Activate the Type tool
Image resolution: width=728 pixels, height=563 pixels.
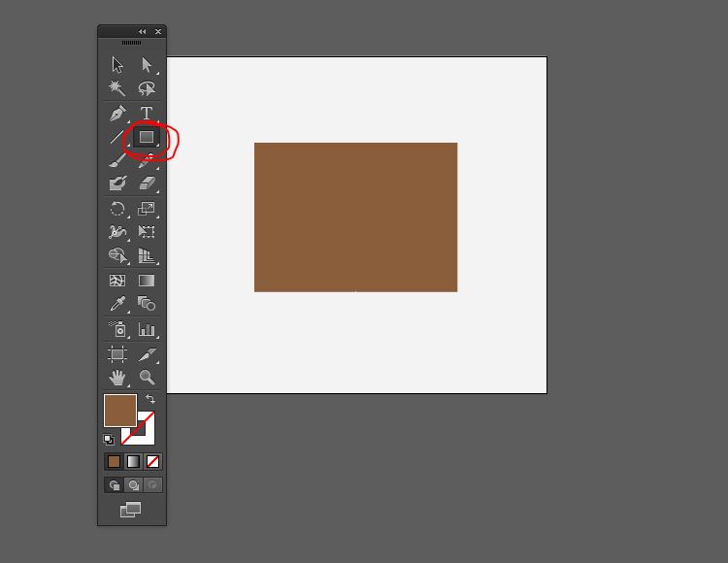pos(147,113)
